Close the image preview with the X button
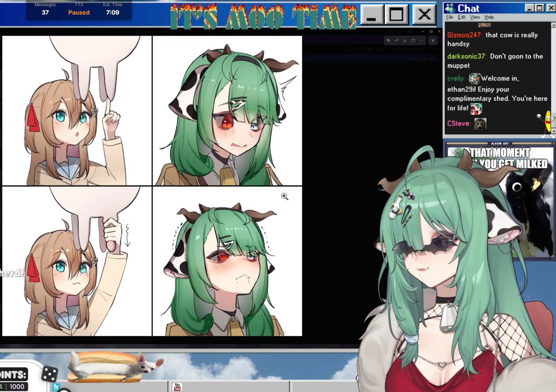The width and height of the screenshot is (556, 392). [433, 41]
